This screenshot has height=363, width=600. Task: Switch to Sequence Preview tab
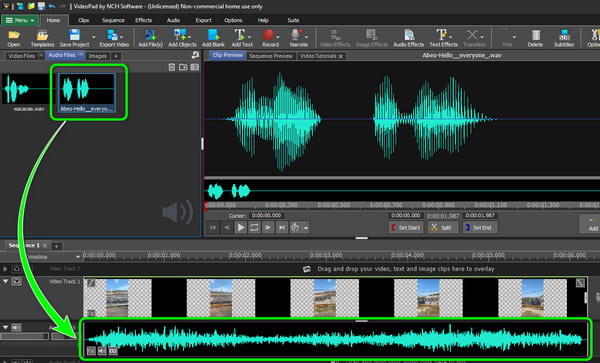pos(271,56)
